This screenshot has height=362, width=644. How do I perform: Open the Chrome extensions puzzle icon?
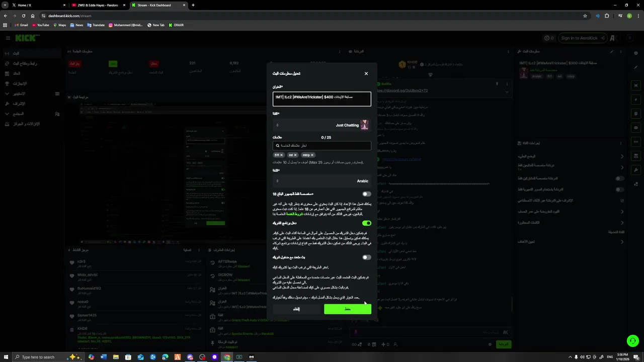[x=607, y=16]
